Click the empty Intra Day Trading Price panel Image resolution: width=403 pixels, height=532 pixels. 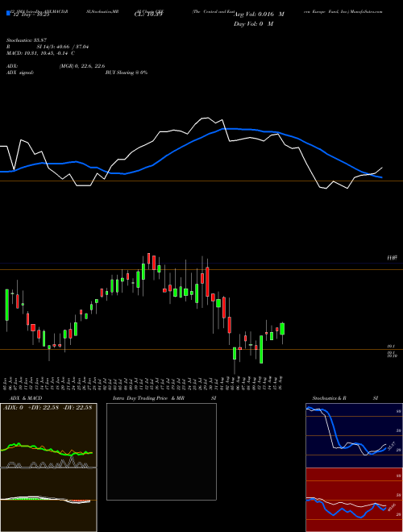click(161, 451)
